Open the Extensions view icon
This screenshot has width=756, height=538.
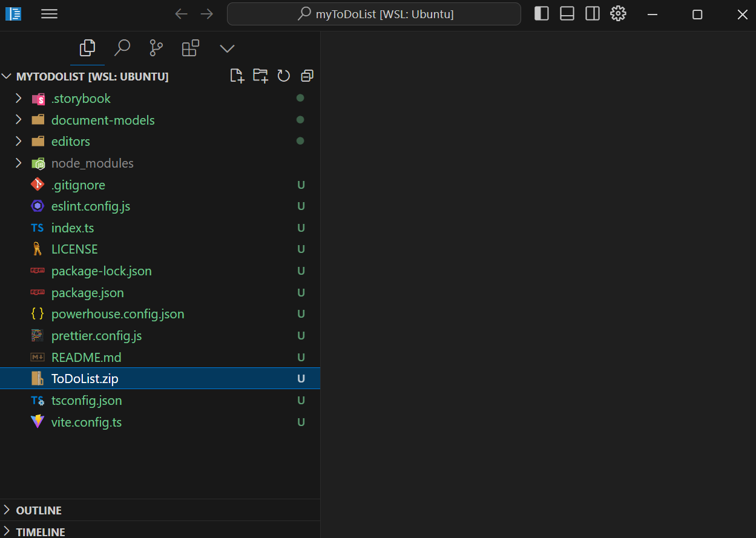tap(191, 48)
